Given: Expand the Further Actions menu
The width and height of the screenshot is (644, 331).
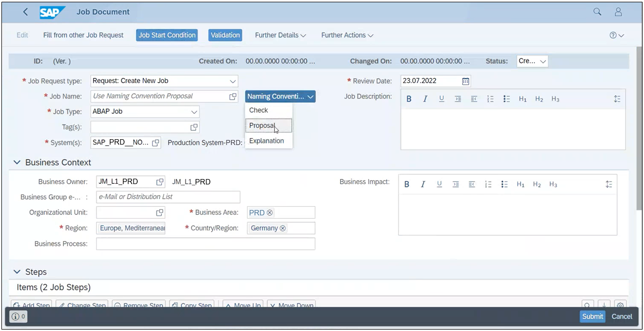Looking at the screenshot, I should (x=347, y=35).
